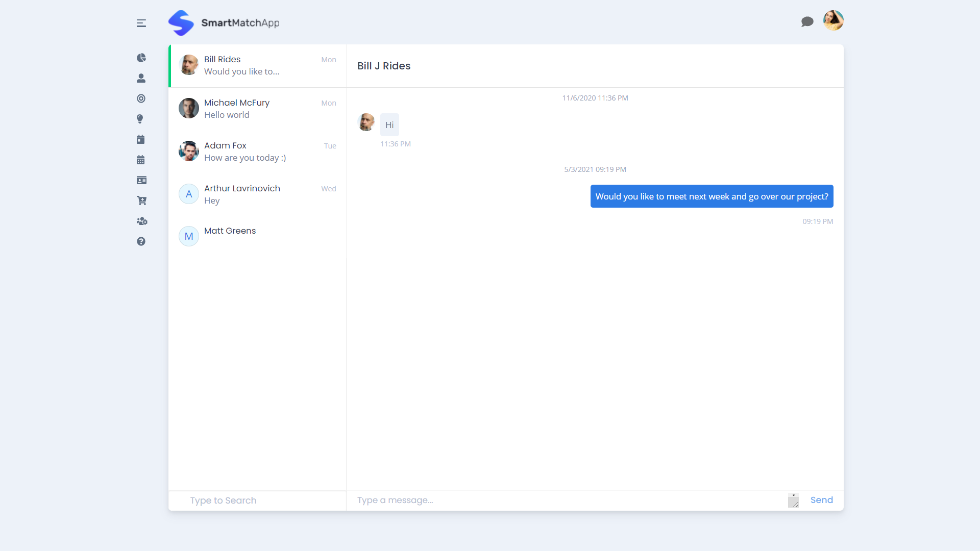The width and height of the screenshot is (980, 551).
Task: Open the full calendar grid icon
Action: click(141, 160)
